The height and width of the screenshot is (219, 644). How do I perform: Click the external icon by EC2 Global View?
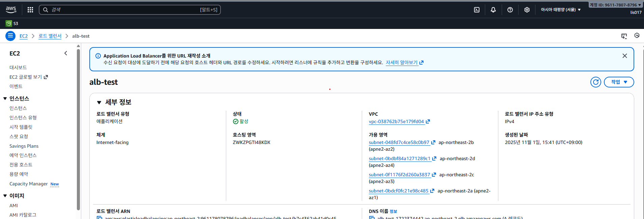click(46, 77)
